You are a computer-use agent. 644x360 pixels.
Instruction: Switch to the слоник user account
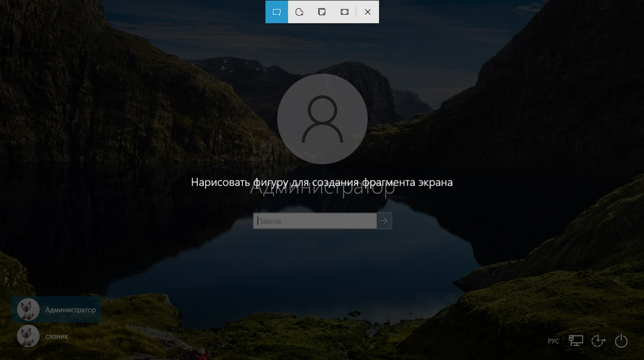coord(56,335)
